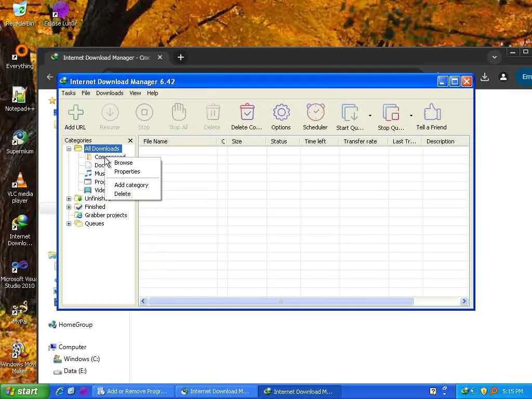
Task: Open the Stop Queue dropdown arrow
Action: pos(411,115)
